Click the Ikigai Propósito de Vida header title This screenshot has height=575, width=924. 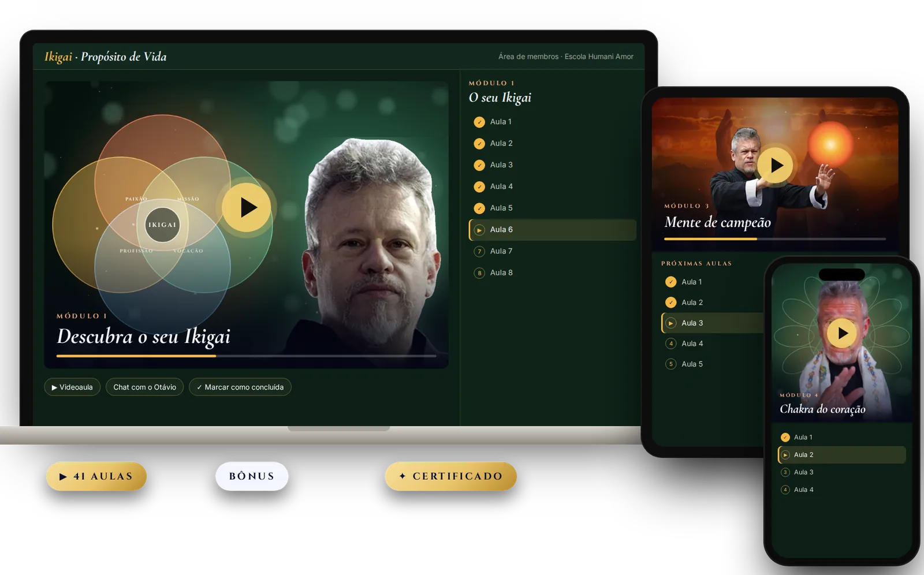[106, 57]
